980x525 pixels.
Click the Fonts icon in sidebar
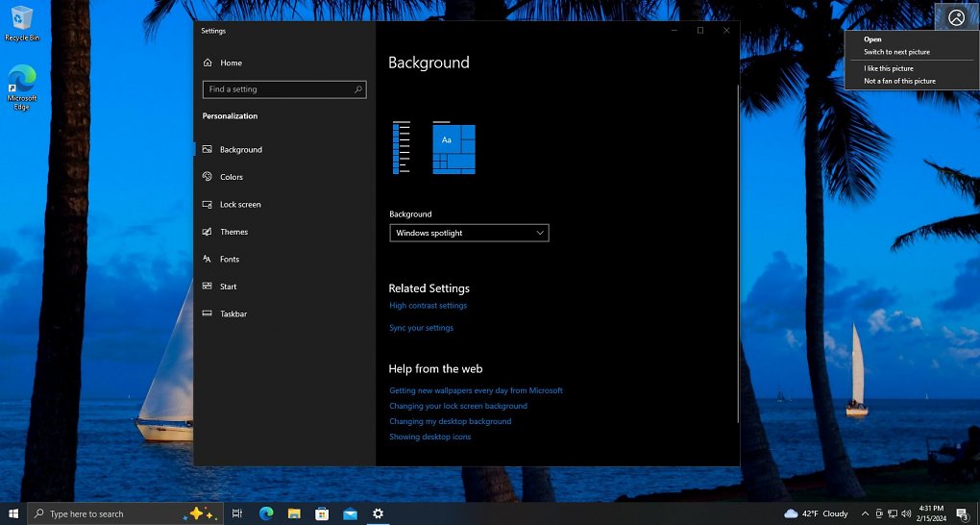pos(207,259)
